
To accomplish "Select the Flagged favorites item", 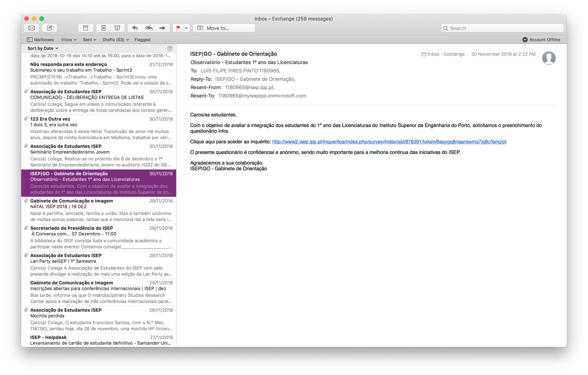I will [142, 40].
